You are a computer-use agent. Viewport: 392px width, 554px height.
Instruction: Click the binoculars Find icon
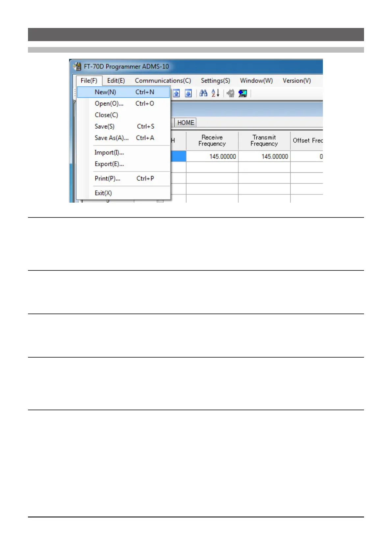pyautogui.click(x=203, y=93)
